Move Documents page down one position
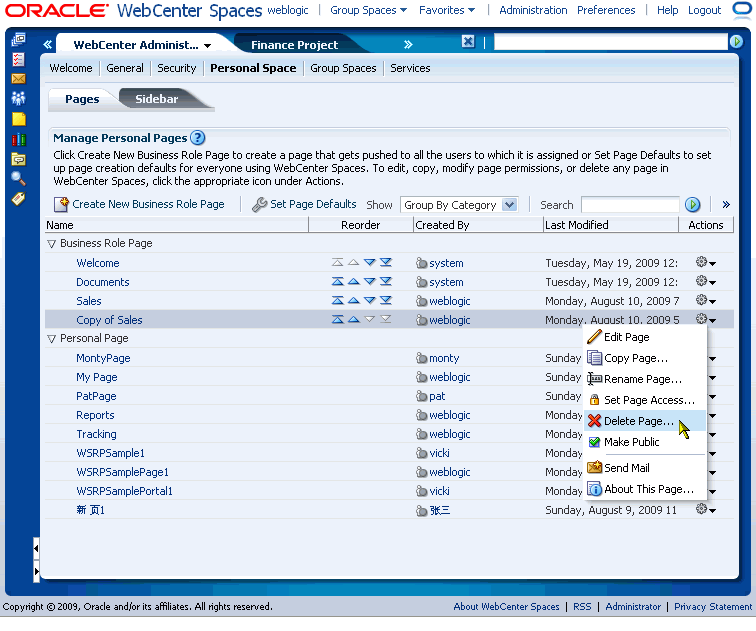The width and height of the screenshot is (756, 631). pos(369,282)
